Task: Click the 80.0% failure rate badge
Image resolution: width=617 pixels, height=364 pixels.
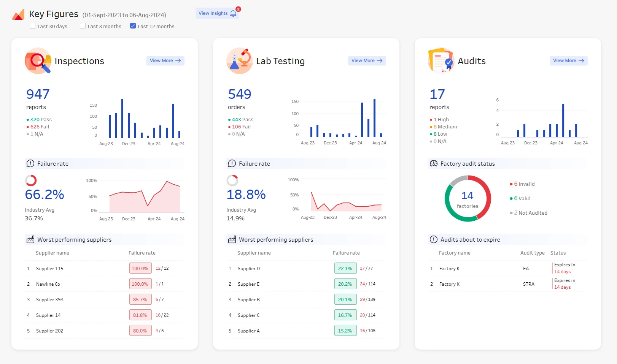Action: tap(140, 331)
